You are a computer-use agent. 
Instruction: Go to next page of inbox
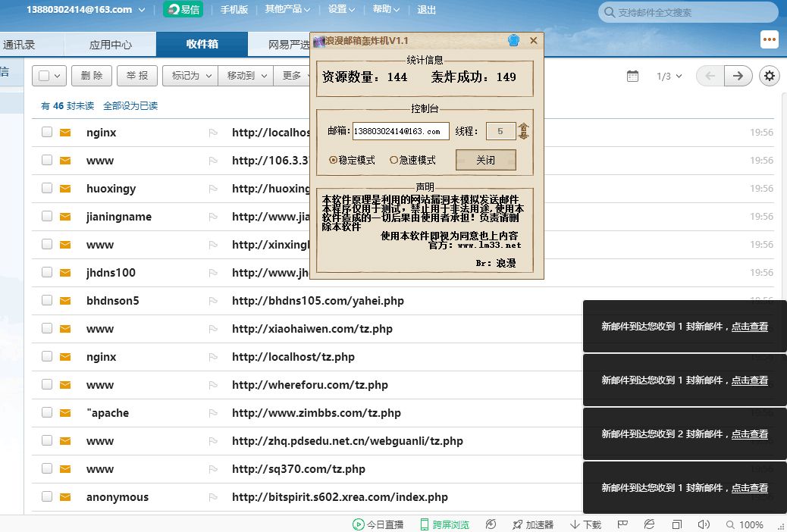(738, 76)
